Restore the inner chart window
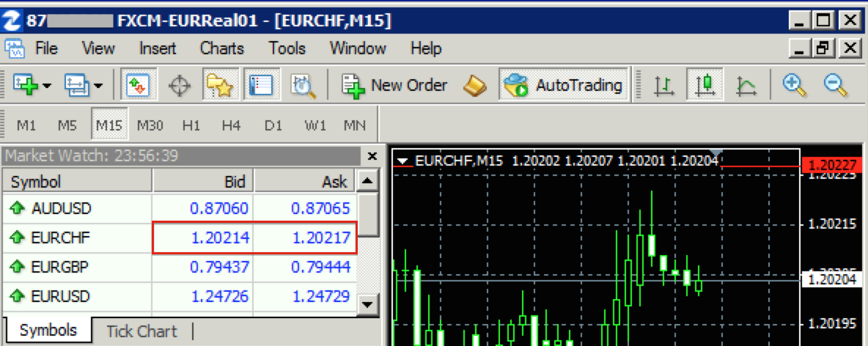 click(823, 48)
